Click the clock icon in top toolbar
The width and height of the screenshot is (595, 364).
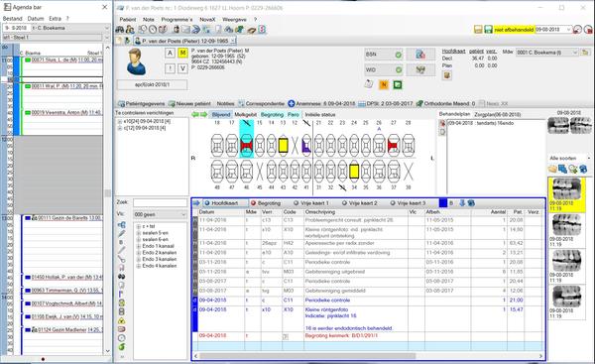coord(153,29)
